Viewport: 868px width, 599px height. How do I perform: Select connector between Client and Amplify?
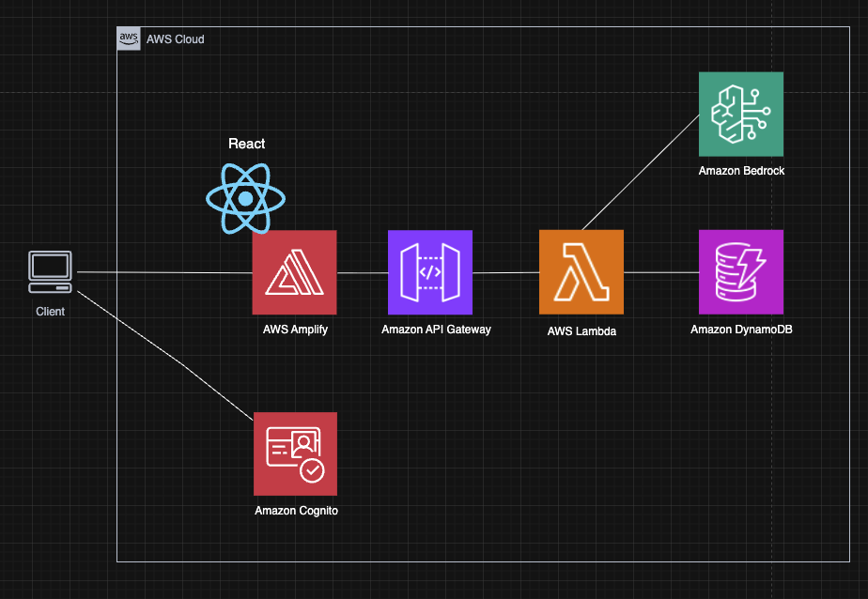pos(164,272)
